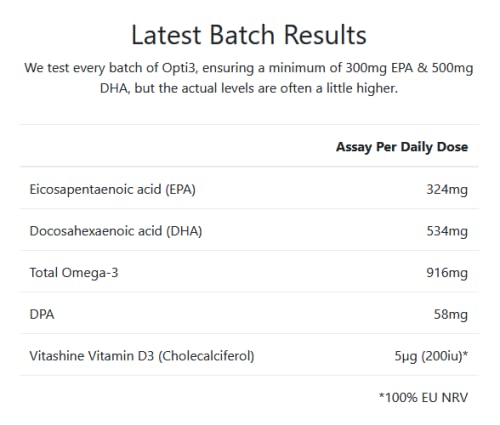
Task: Click the DPA row label
Action: [42, 314]
